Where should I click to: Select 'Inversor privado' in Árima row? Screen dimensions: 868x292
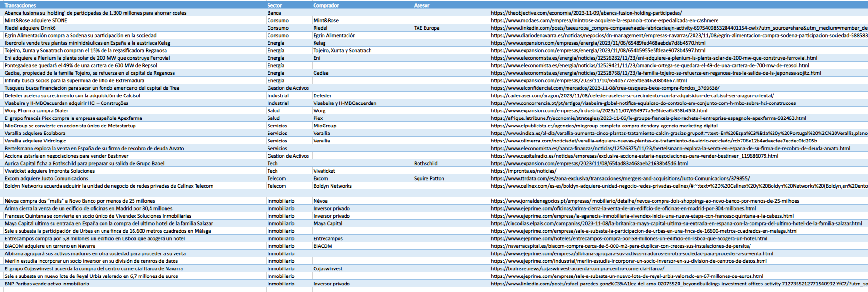[331, 208]
